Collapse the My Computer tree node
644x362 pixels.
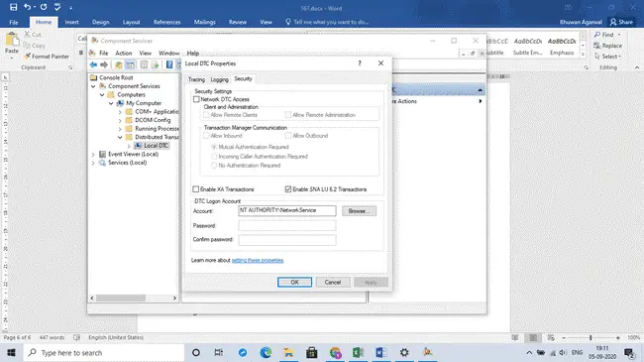point(111,103)
